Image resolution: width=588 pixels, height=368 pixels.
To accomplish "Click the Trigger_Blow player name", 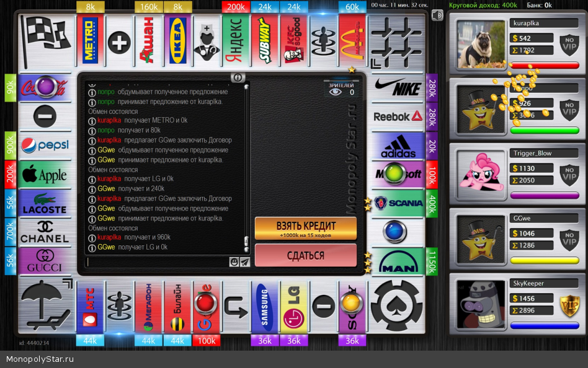I will (x=533, y=153).
